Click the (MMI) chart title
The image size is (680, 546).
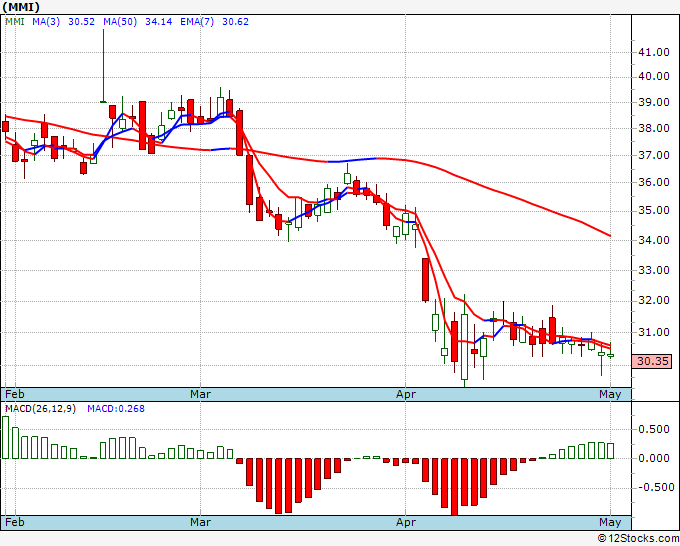click(x=21, y=7)
